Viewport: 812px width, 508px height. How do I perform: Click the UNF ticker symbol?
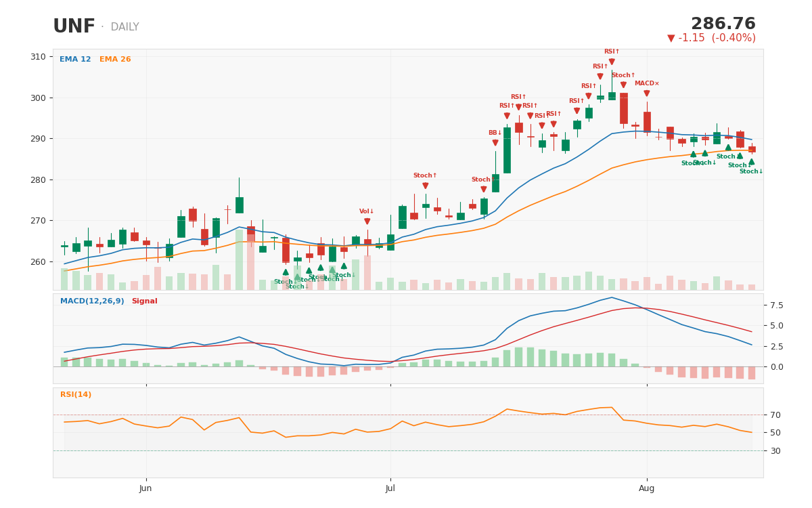(x=74, y=27)
